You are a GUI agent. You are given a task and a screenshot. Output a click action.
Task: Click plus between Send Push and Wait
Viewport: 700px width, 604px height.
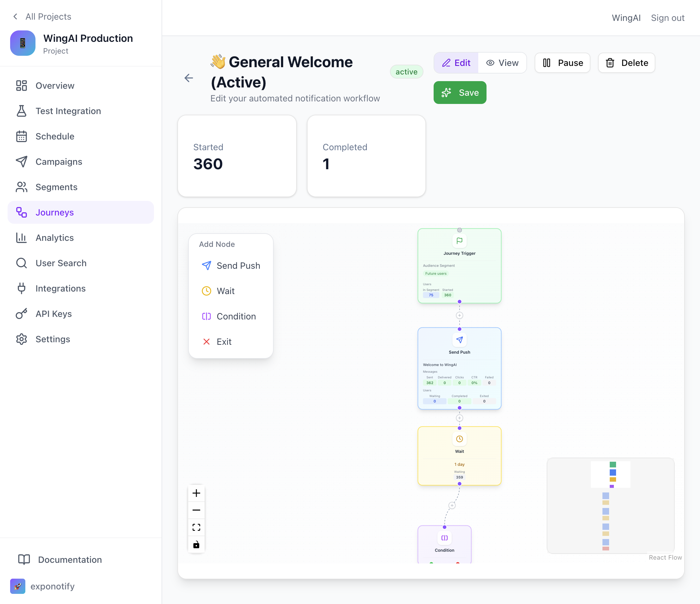tap(460, 418)
